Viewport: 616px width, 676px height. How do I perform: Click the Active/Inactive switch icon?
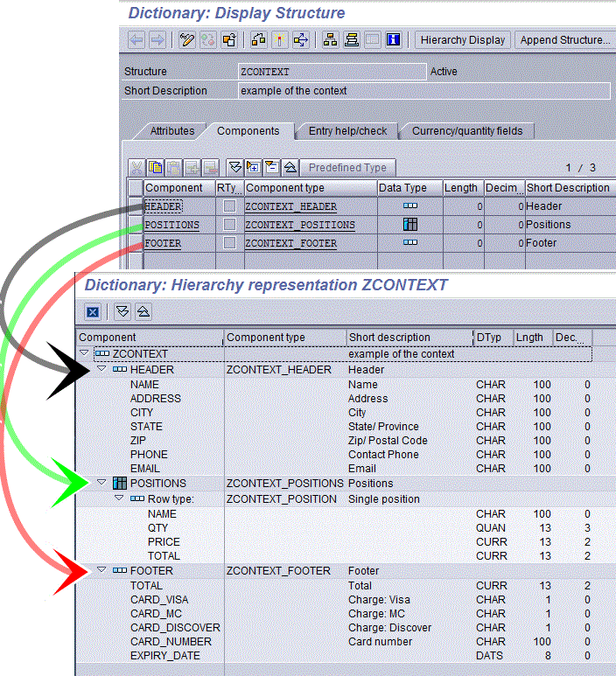click(208, 40)
